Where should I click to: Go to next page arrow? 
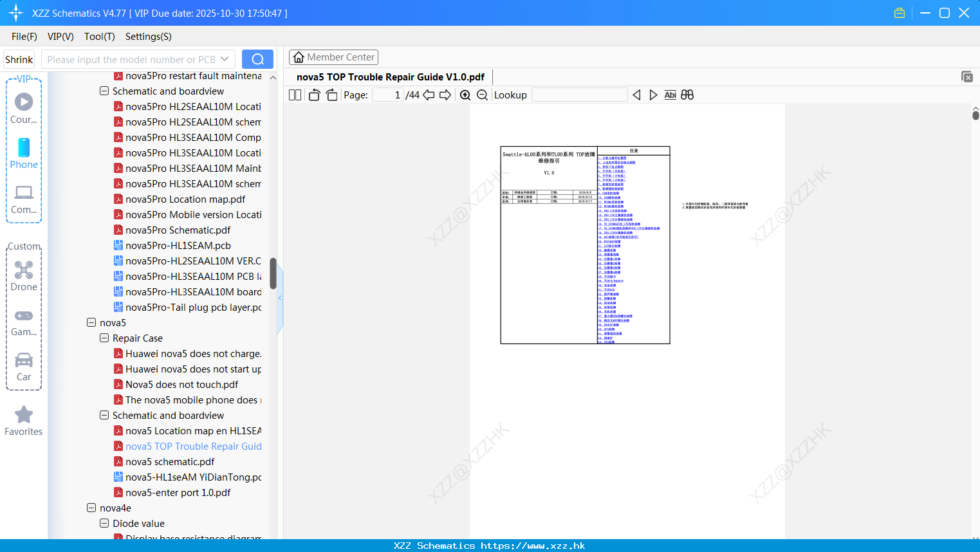[445, 95]
